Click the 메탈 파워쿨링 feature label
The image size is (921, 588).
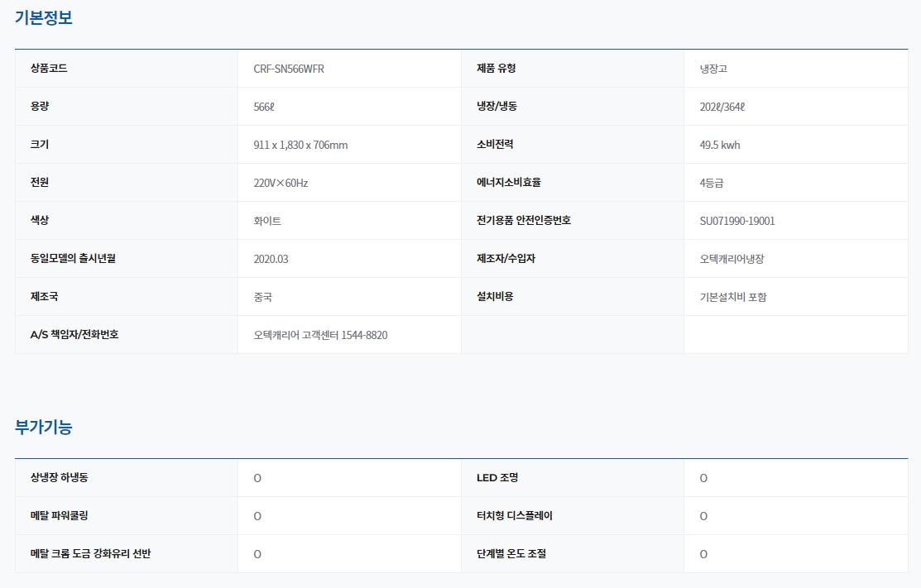click(x=59, y=515)
